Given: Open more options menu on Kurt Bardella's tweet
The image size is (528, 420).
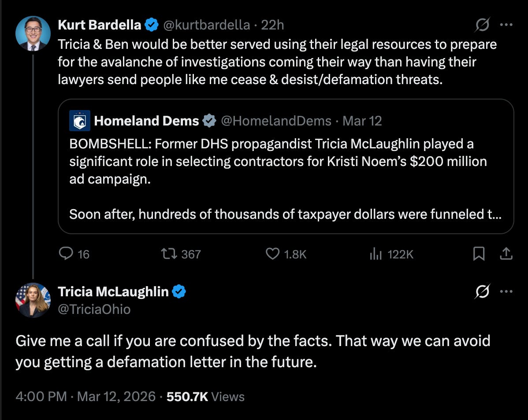Looking at the screenshot, I should click(x=506, y=25).
